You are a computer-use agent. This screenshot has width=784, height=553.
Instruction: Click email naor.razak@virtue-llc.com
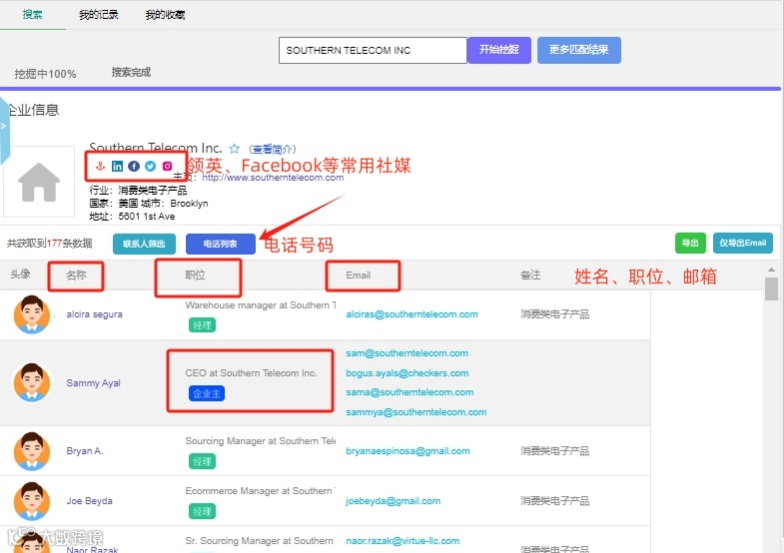click(402, 541)
